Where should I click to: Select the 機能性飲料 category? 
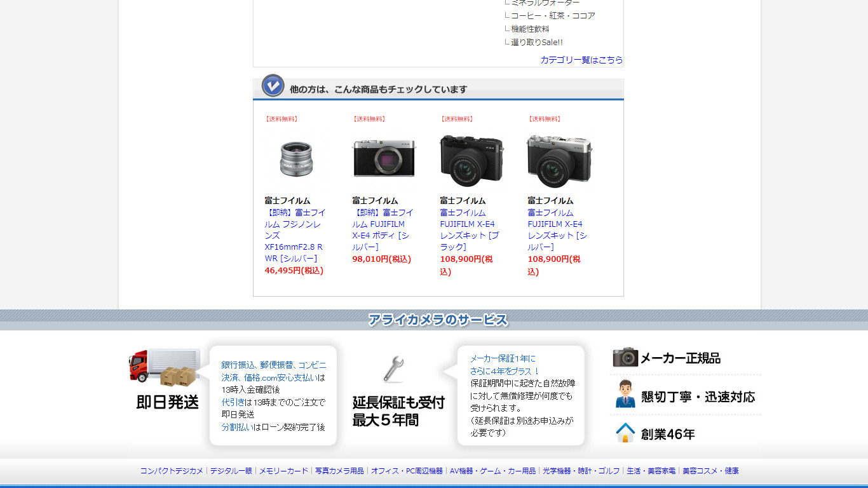530,29
